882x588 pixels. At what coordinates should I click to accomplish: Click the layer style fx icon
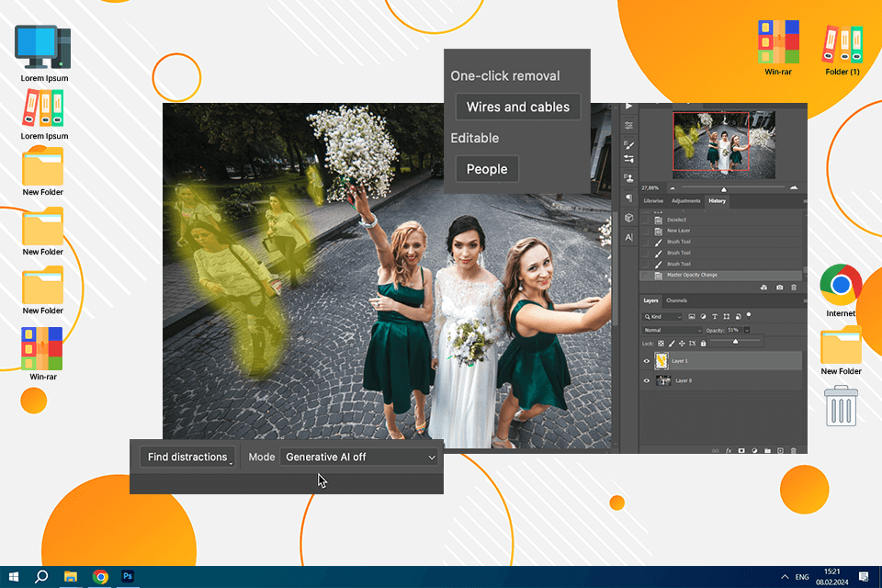pyautogui.click(x=728, y=450)
